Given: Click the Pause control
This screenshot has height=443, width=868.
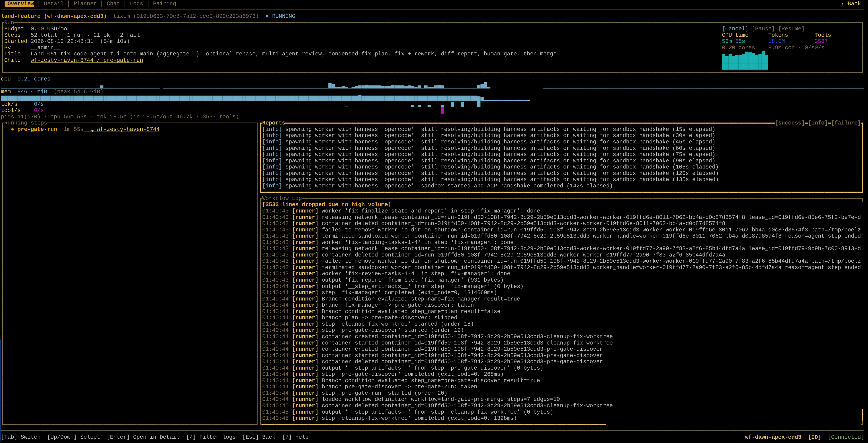Looking at the screenshot, I should coord(763,29).
